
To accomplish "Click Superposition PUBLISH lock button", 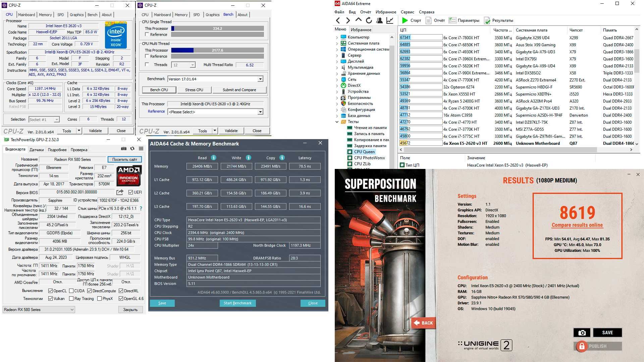I will (x=598, y=346).
